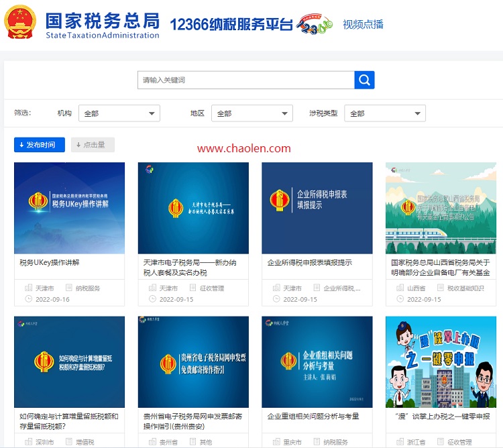Click region text 贵州省
This screenshot has height=448, width=503.
click(x=168, y=442)
